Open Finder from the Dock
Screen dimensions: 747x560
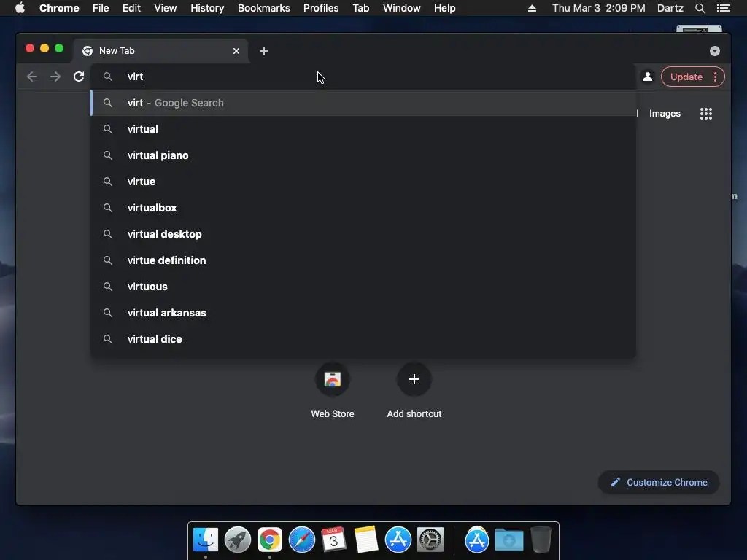coord(206,540)
